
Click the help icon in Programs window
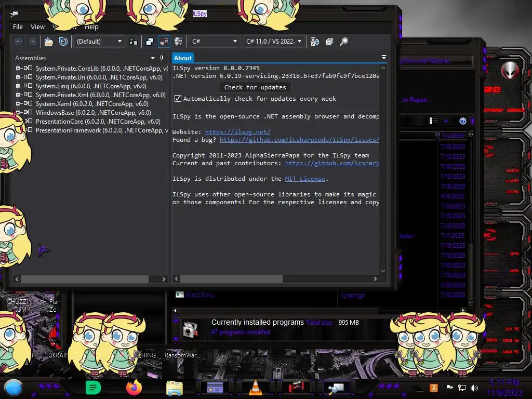(463, 121)
